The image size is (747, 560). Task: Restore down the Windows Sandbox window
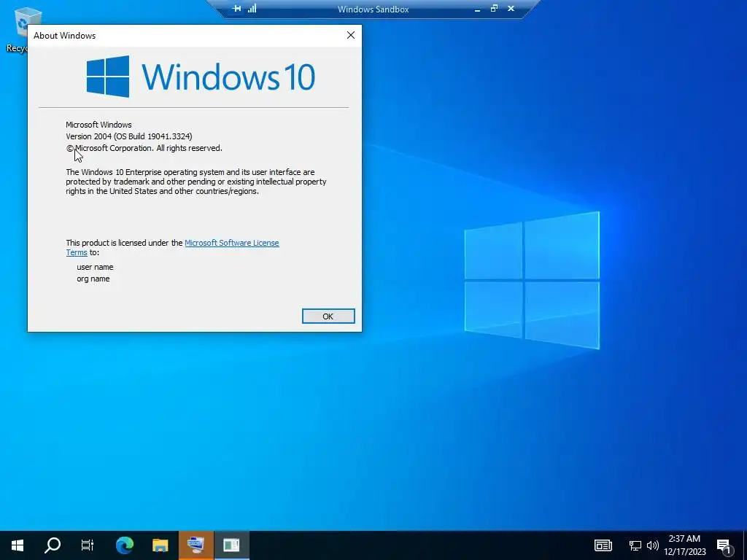click(494, 9)
